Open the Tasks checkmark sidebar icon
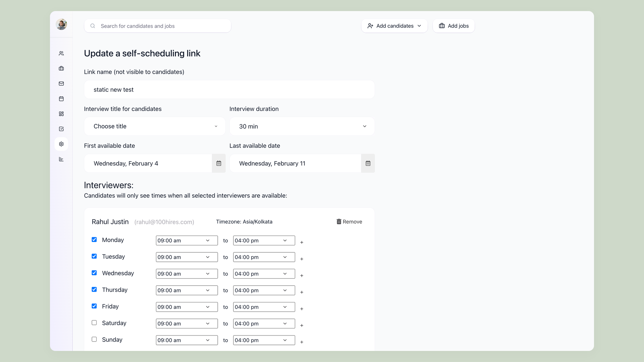The height and width of the screenshot is (362, 644). pos(61,129)
